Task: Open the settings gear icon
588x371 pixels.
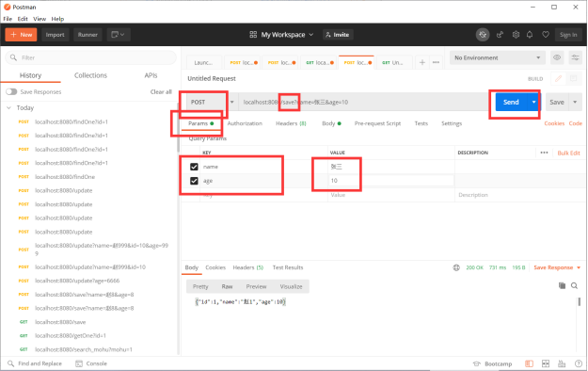Action: pyautogui.click(x=516, y=35)
